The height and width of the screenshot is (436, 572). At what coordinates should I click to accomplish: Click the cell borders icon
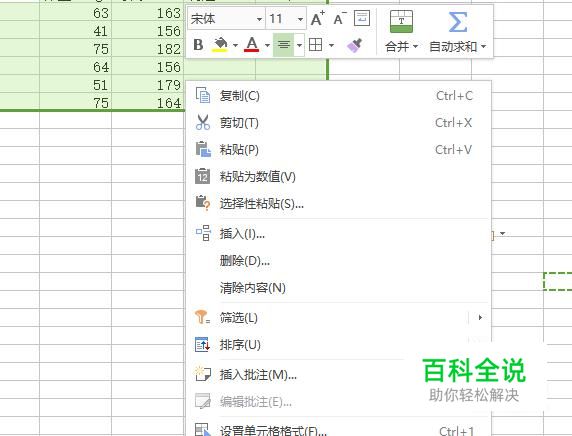coord(316,45)
